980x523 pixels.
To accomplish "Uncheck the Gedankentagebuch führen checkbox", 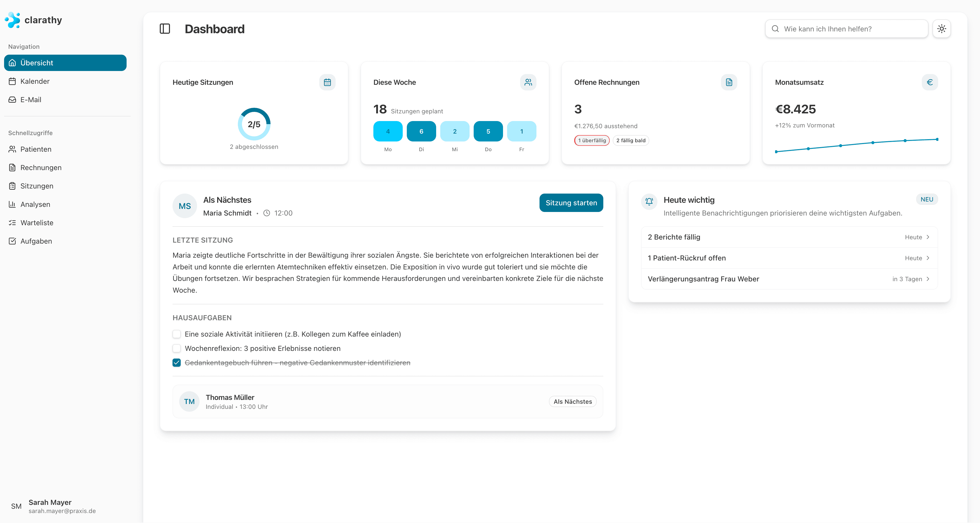I will (177, 363).
